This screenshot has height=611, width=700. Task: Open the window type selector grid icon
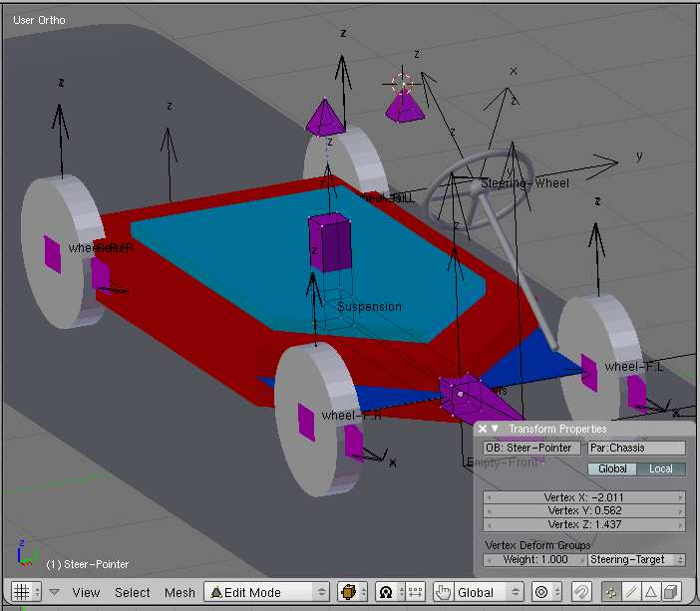pyautogui.click(x=26, y=592)
